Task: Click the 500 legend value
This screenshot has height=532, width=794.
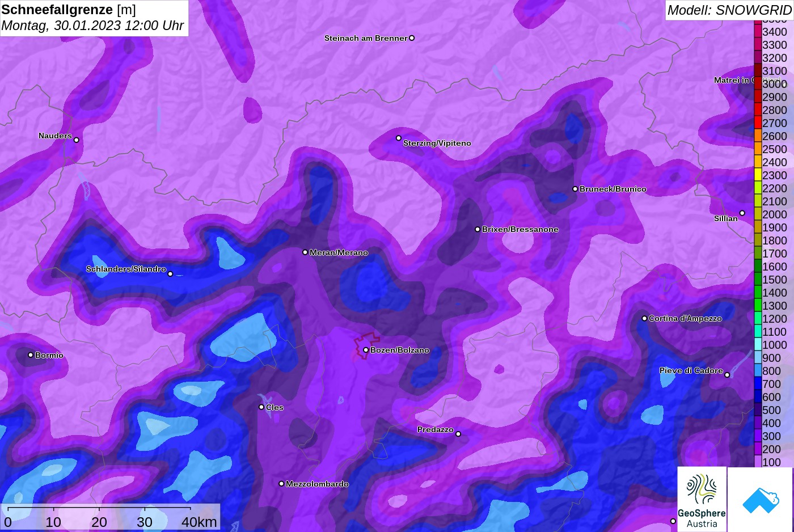Action: tap(771, 410)
